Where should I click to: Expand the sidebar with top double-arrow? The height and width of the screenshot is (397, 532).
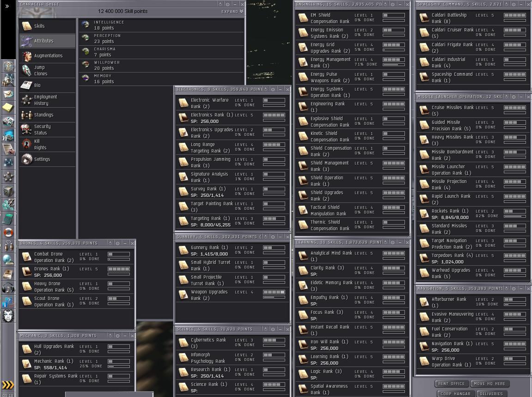point(7,6)
